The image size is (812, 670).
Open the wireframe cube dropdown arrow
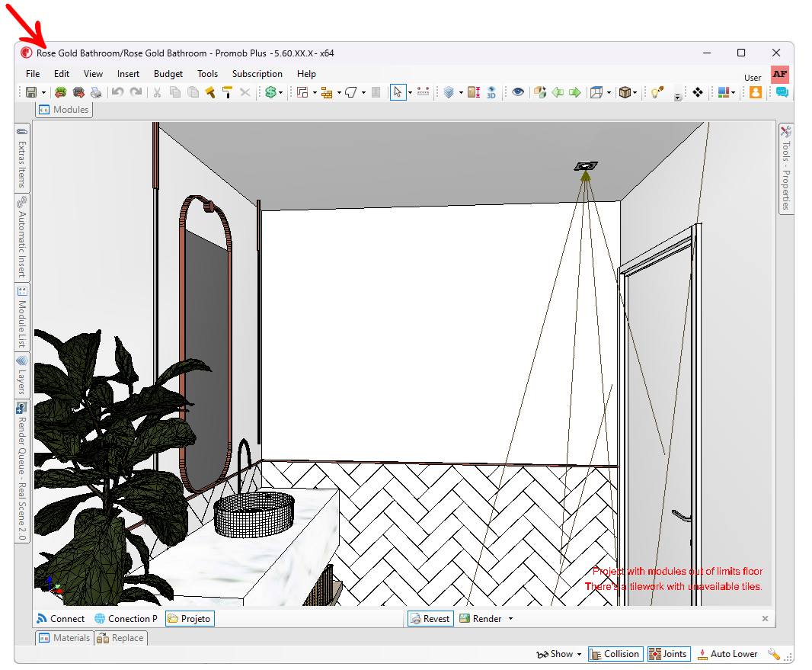coord(609,93)
